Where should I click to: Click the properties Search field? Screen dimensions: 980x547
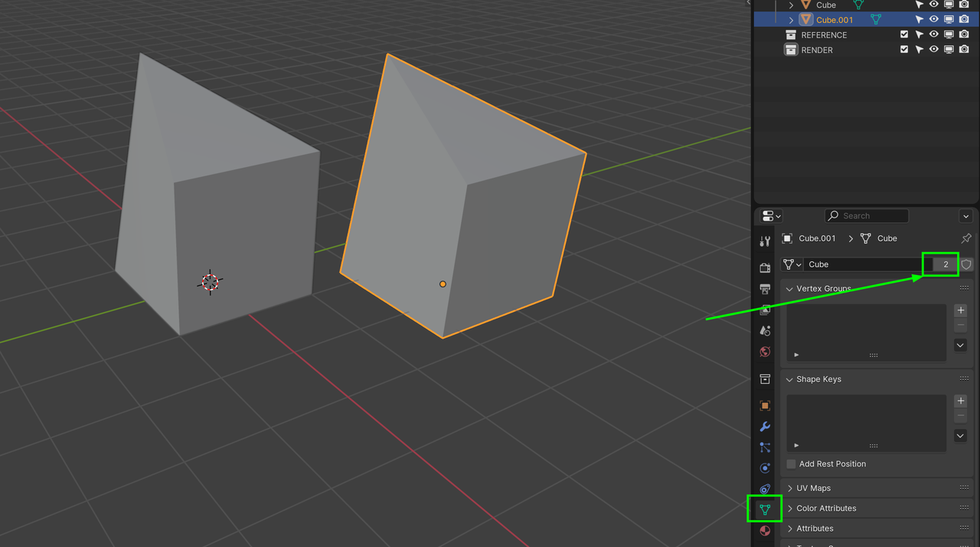pos(867,216)
